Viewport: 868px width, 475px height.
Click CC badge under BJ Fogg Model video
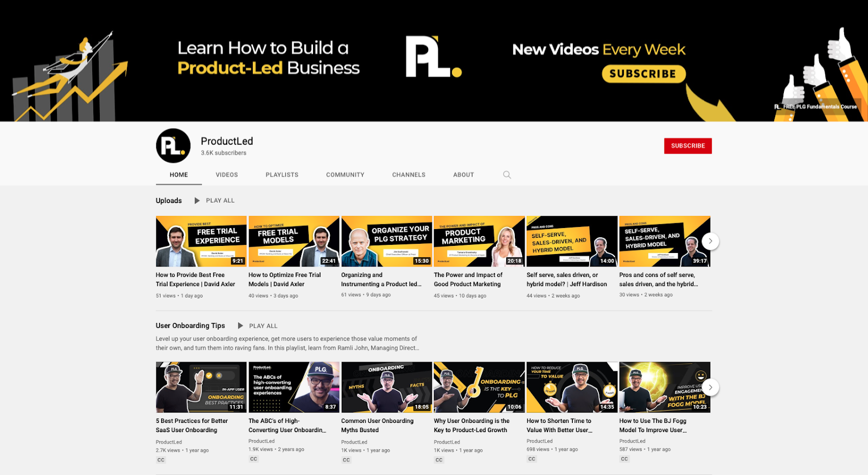coord(624,459)
